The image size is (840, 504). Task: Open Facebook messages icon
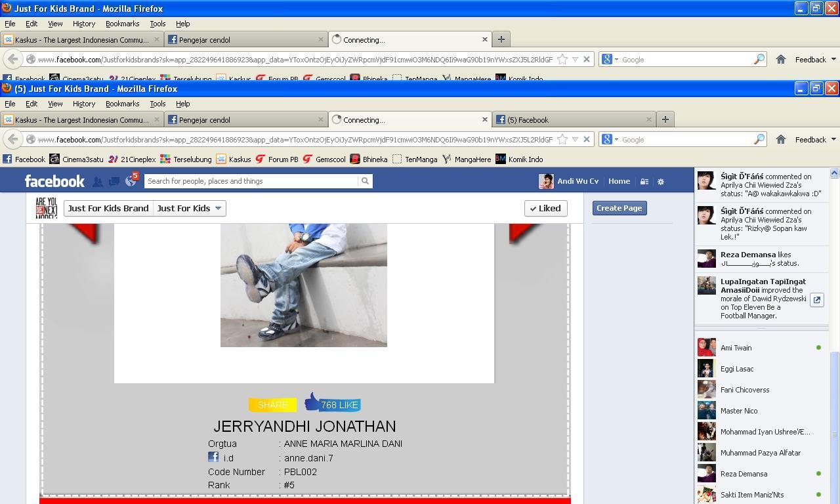pos(114,182)
